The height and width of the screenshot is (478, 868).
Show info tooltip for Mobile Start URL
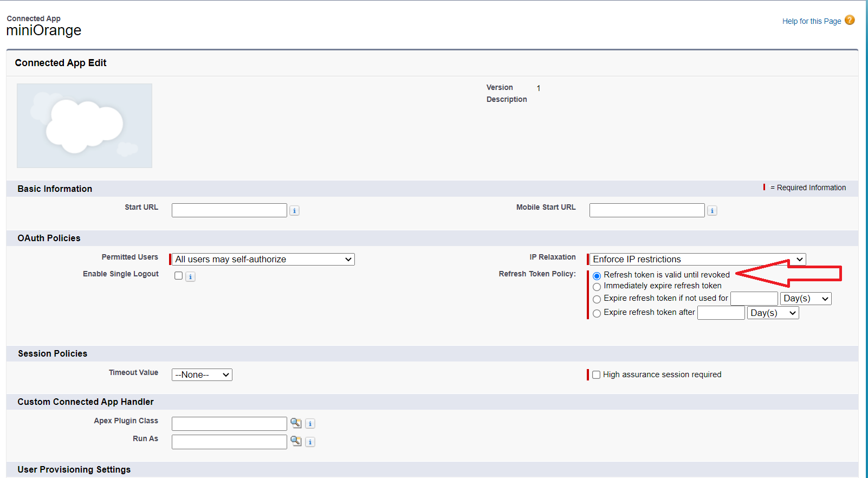click(x=712, y=210)
